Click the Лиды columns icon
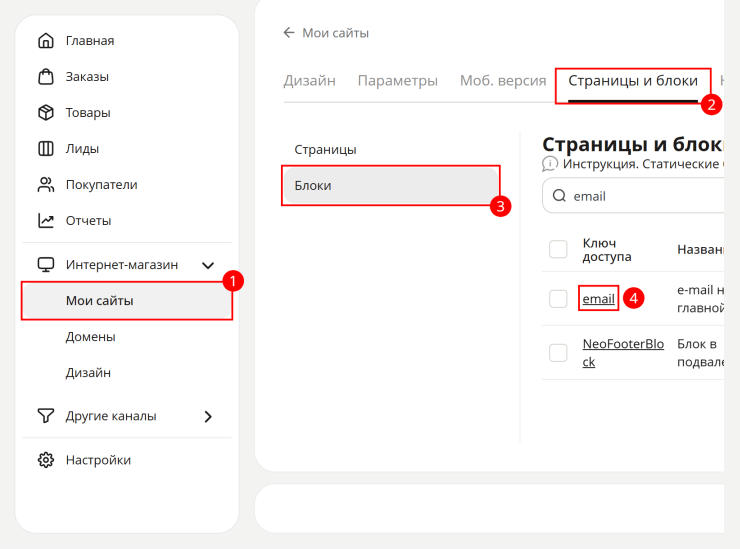 [x=46, y=149]
